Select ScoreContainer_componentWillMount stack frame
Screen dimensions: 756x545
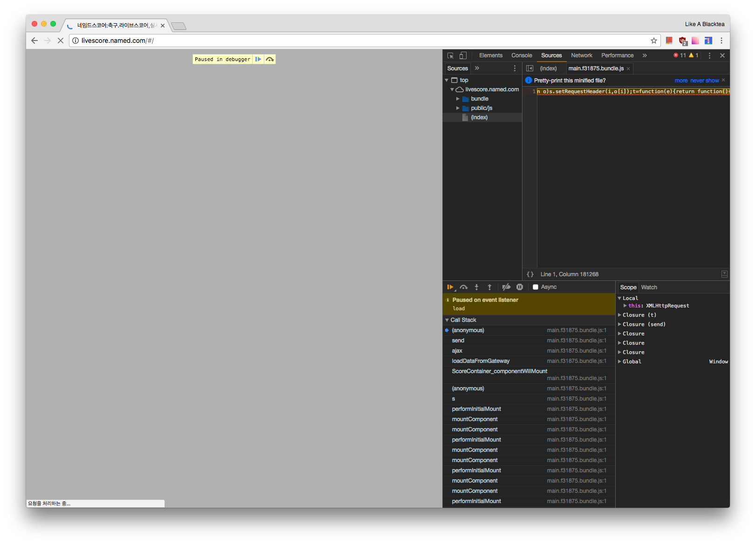[529, 375]
